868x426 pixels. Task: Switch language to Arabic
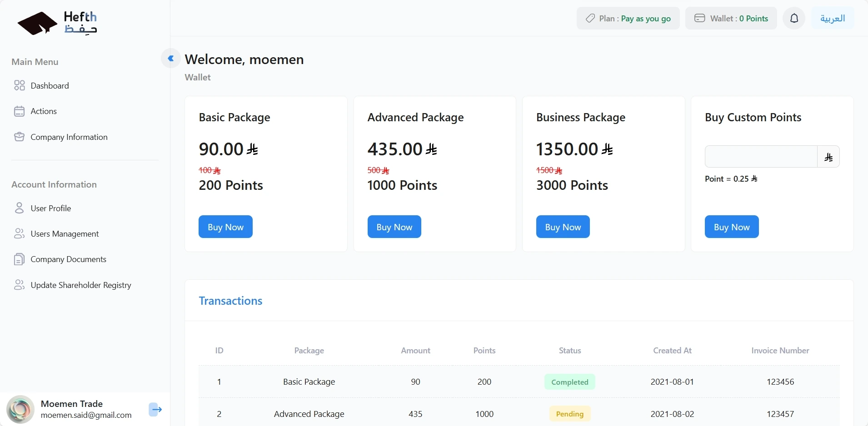[x=833, y=19]
